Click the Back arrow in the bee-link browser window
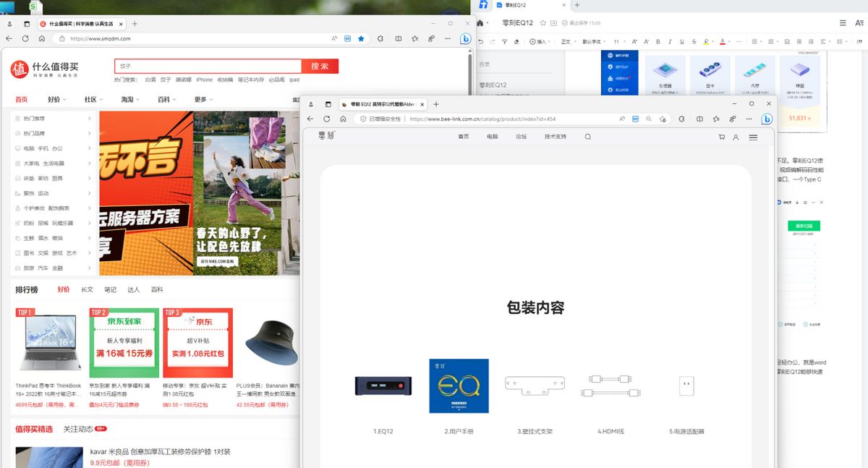 (x=310, y=119)
